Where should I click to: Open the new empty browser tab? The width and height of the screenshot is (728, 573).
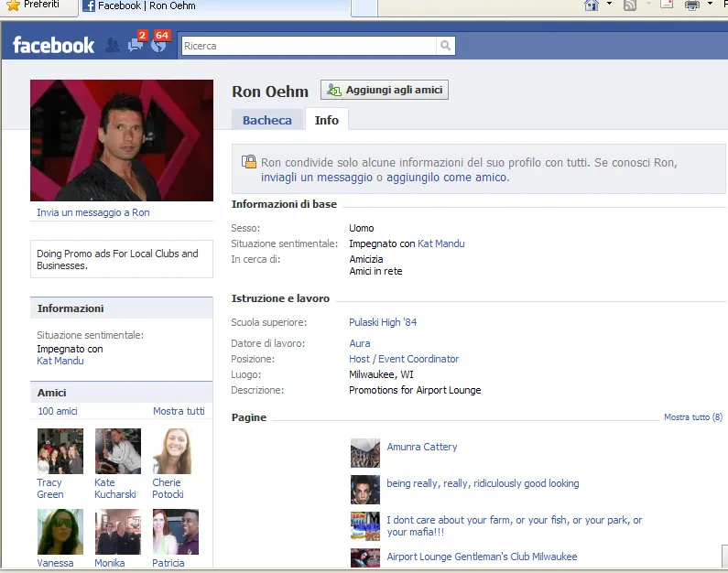pyautogui.click(x=364, y=7)
